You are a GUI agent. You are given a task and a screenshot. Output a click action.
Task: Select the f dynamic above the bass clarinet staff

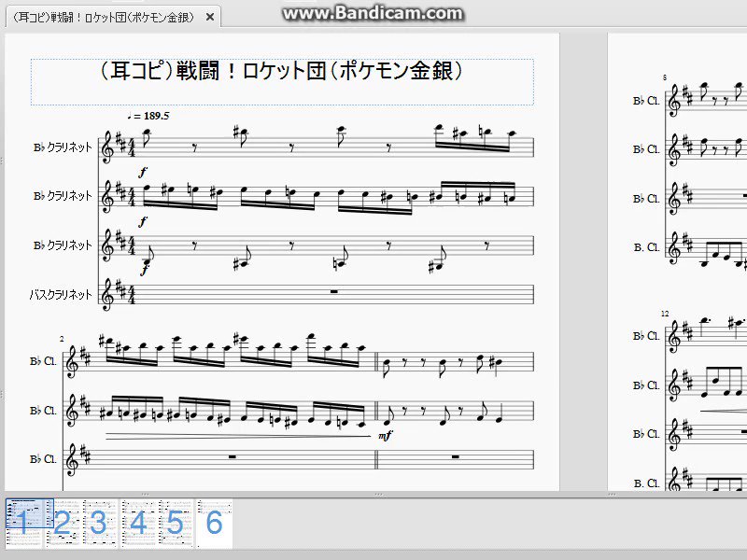pos(145,270)
